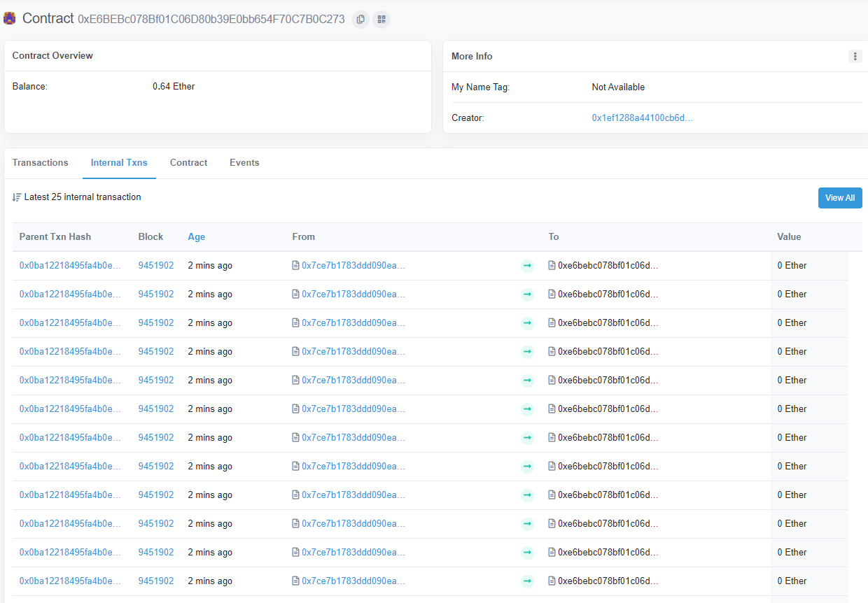Open block 9451902 in the second row

pyautogui.click(x=156, y=295)
